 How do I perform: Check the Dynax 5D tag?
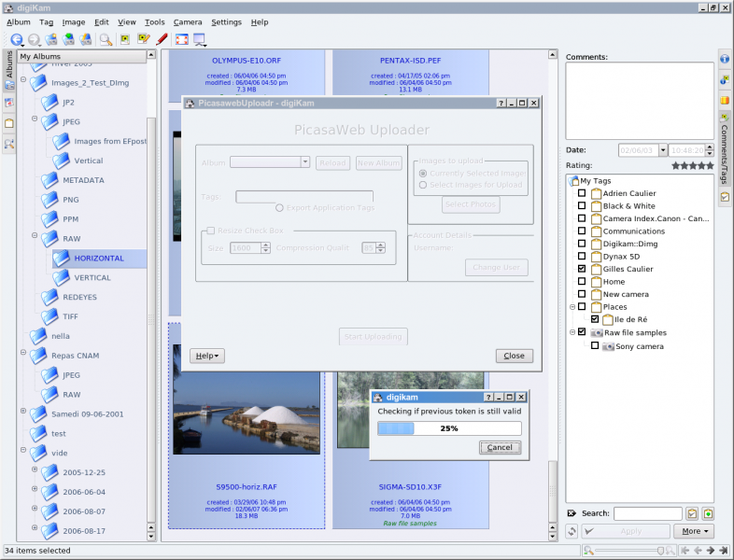click(x=582, y=256)
